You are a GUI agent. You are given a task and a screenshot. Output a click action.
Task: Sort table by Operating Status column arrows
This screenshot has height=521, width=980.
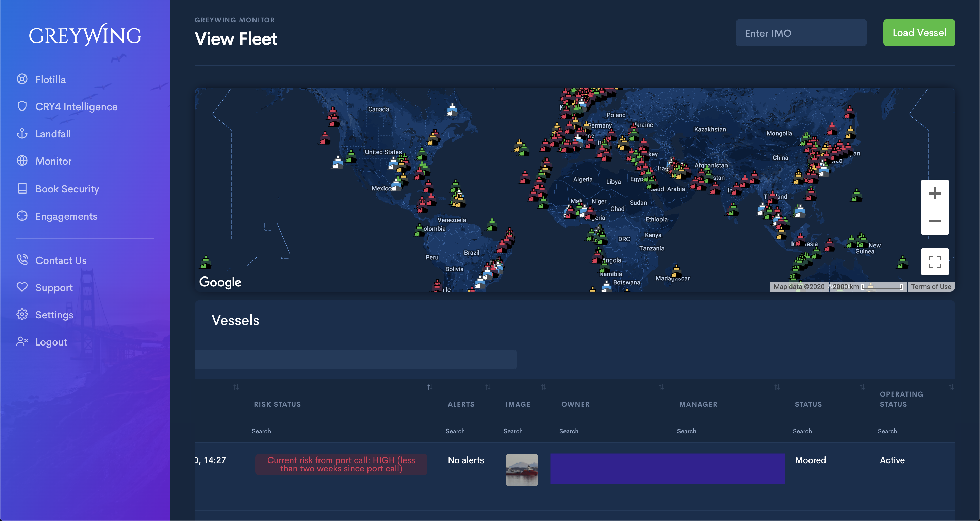951,387
